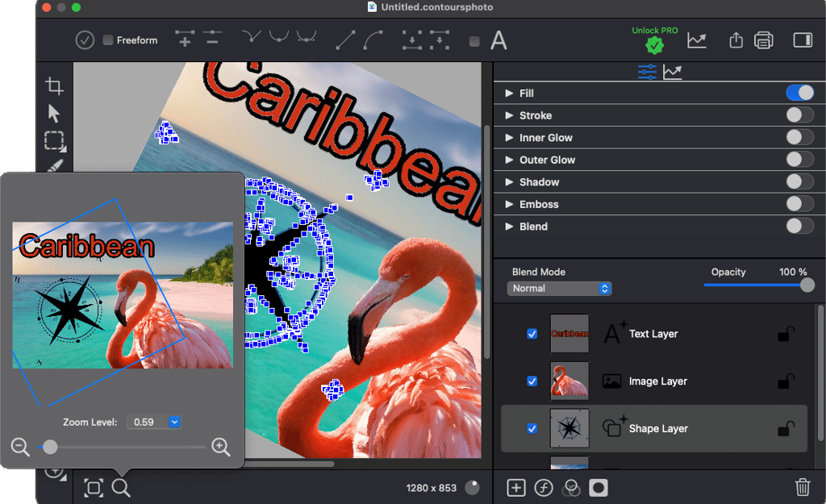Click the 1280 x 853 size label
Viewport: 826px width, 504px height.
click(431, 488)
